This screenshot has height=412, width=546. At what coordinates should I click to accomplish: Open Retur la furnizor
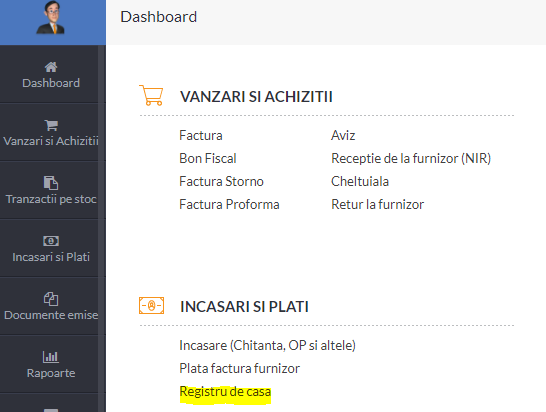pos(377,204)
